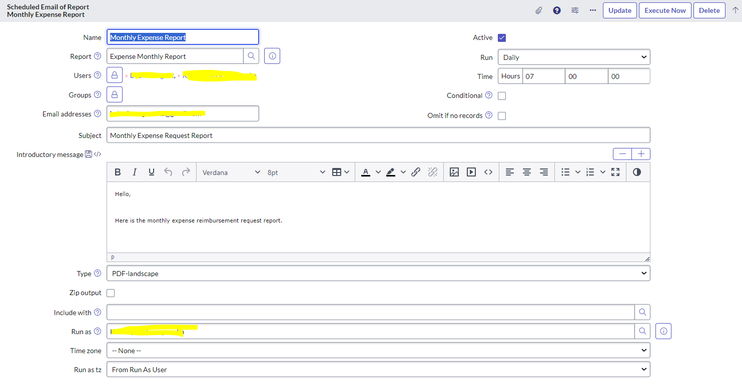Viewport: 742px width, 385px height.
Task: Click the Report reference field
Action: point(175,56)
